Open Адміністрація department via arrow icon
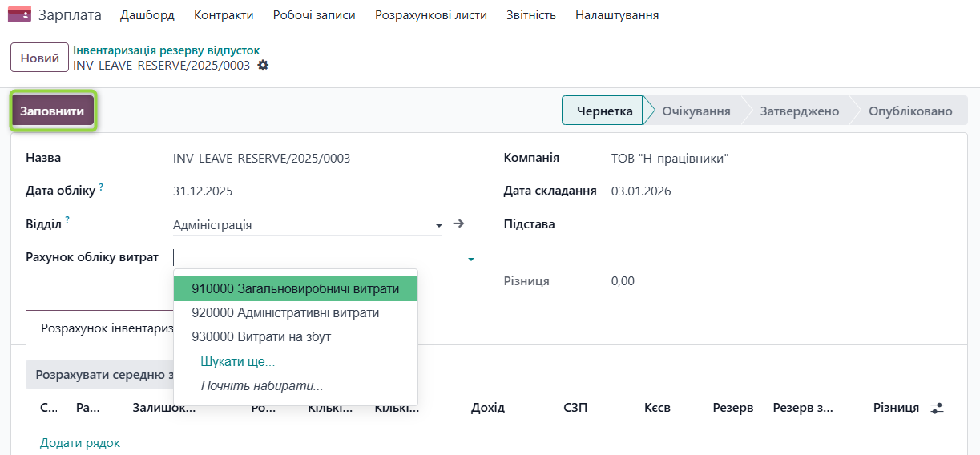Viewport: 980px width, 455px height. (x=458, y=224)
